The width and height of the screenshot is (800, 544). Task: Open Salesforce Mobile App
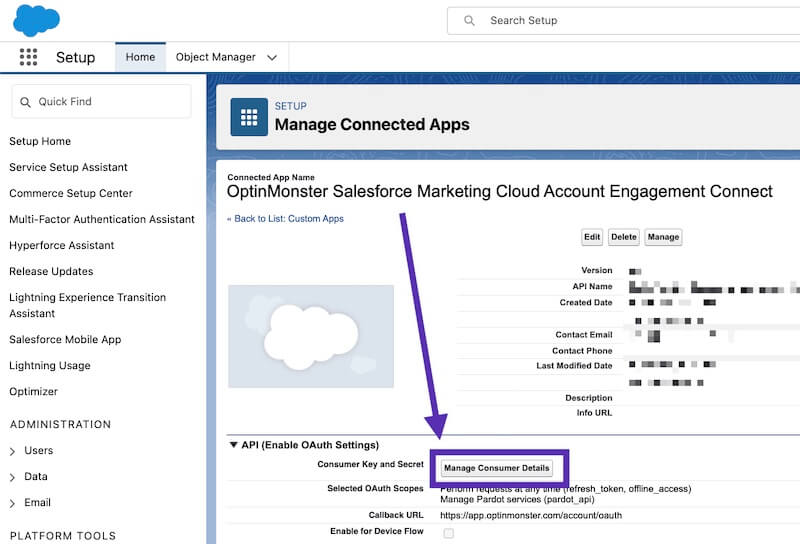click(x=65, y=339)
